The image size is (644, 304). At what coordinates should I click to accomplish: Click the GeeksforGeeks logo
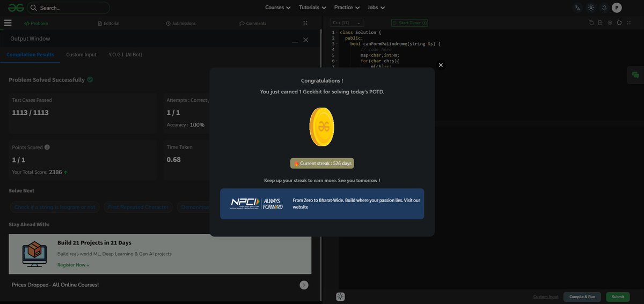(16, 8)
